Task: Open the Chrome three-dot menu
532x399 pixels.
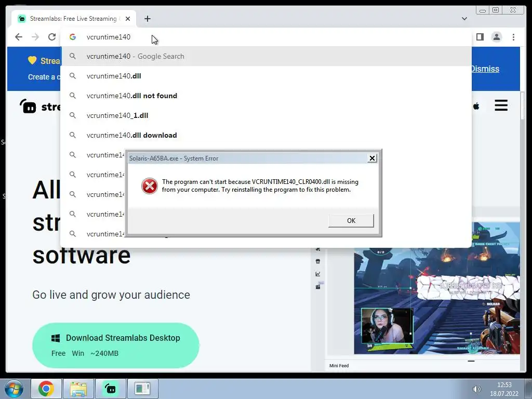Action: coord(513,37)
